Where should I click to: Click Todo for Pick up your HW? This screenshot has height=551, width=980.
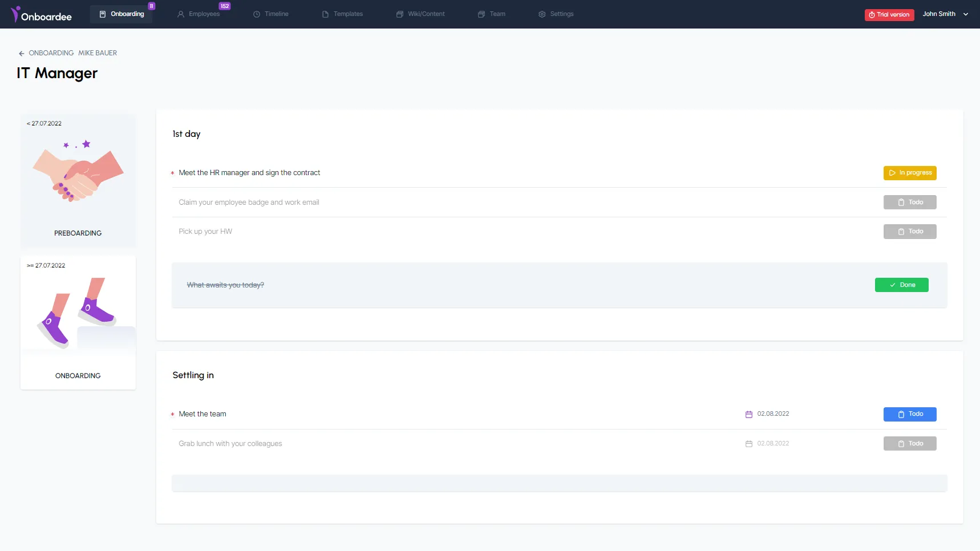point(910,232)
